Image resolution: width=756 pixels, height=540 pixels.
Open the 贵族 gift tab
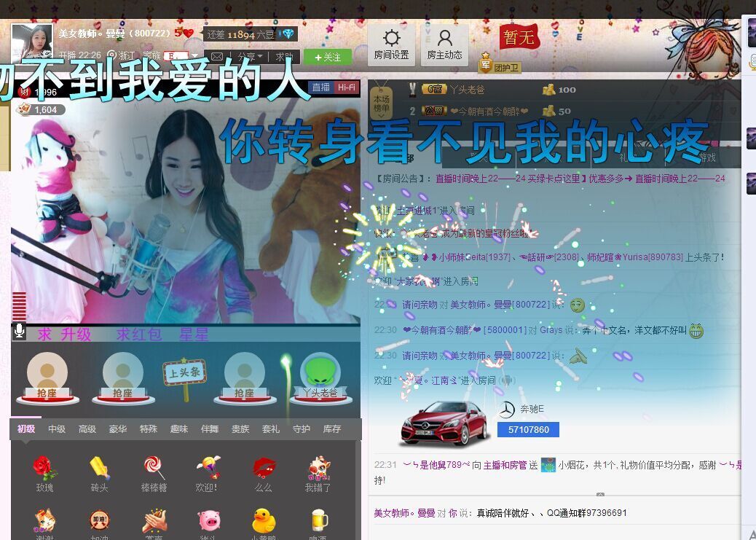click(x=240, y=429)
